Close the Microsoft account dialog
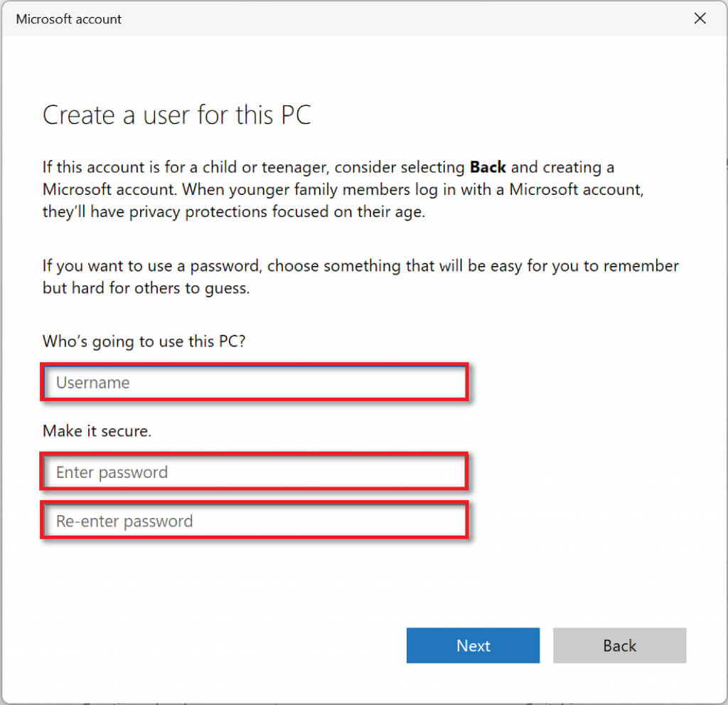The height and width of the screenshot is (705, 728). point(700,19)
